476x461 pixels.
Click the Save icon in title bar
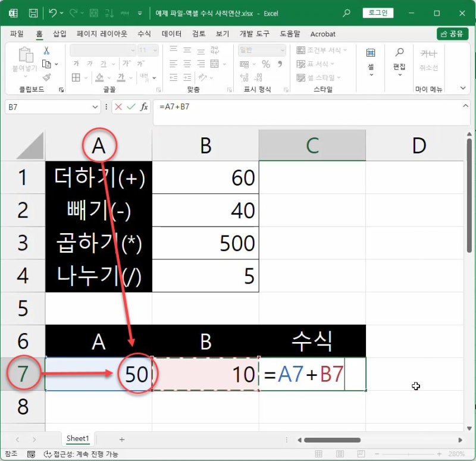[33, 13]
